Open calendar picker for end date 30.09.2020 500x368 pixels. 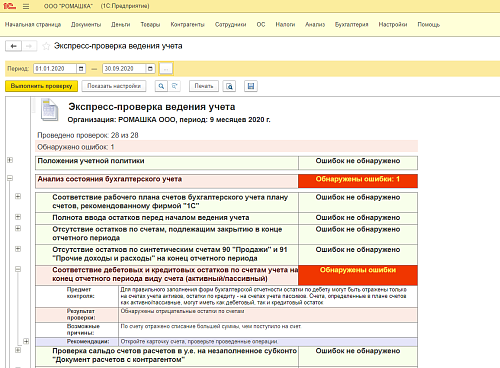click(x=150, y=69)
